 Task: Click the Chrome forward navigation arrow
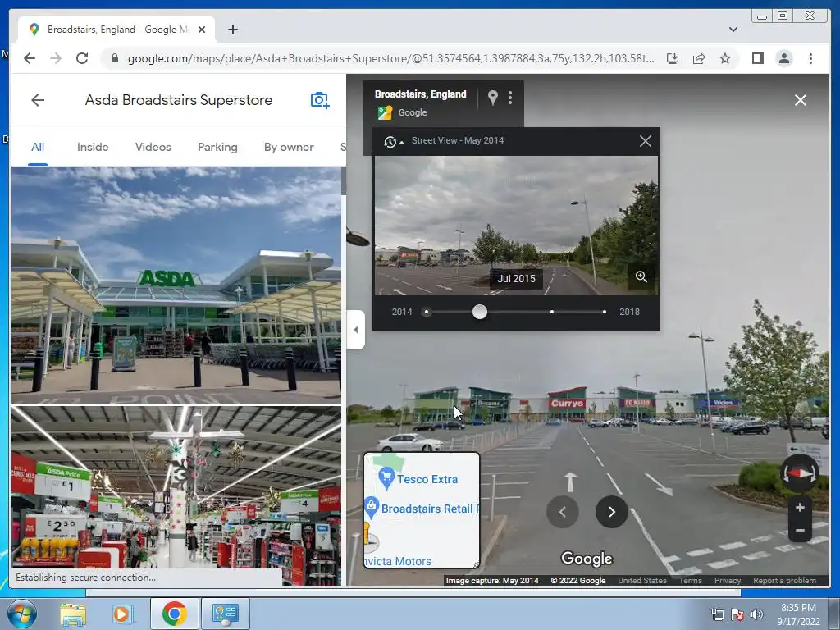click(x=56, y=58)
